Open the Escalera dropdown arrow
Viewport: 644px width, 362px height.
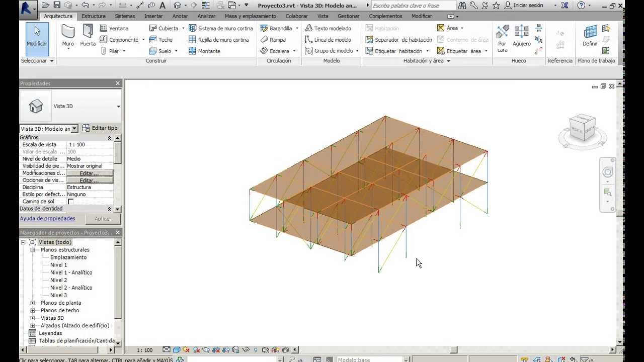coord(294,51)
